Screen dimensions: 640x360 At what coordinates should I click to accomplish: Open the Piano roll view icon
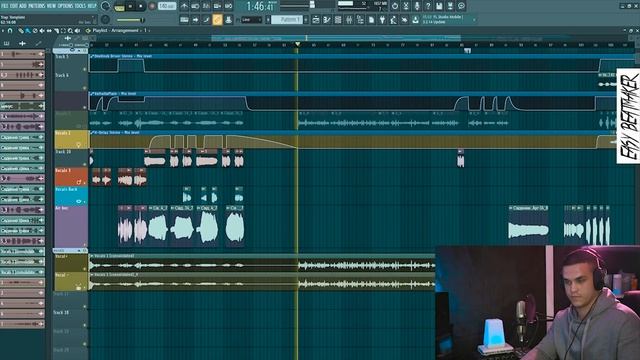(327, 20)
